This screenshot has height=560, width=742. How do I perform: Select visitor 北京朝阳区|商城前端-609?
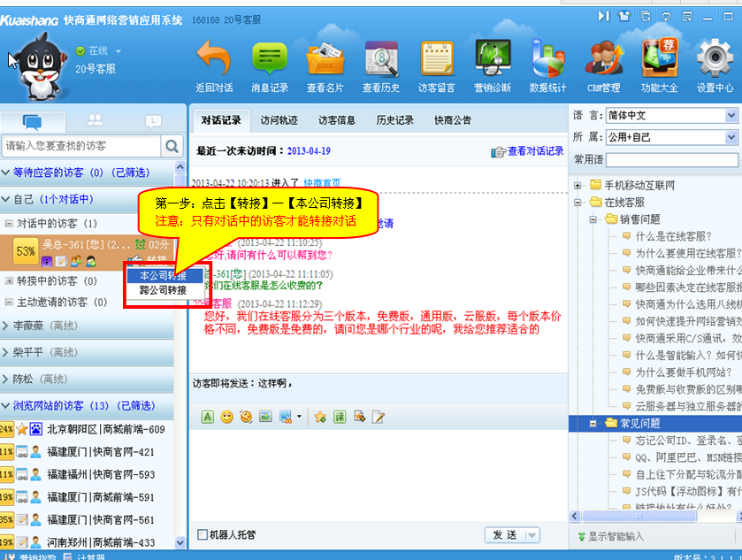106,429
